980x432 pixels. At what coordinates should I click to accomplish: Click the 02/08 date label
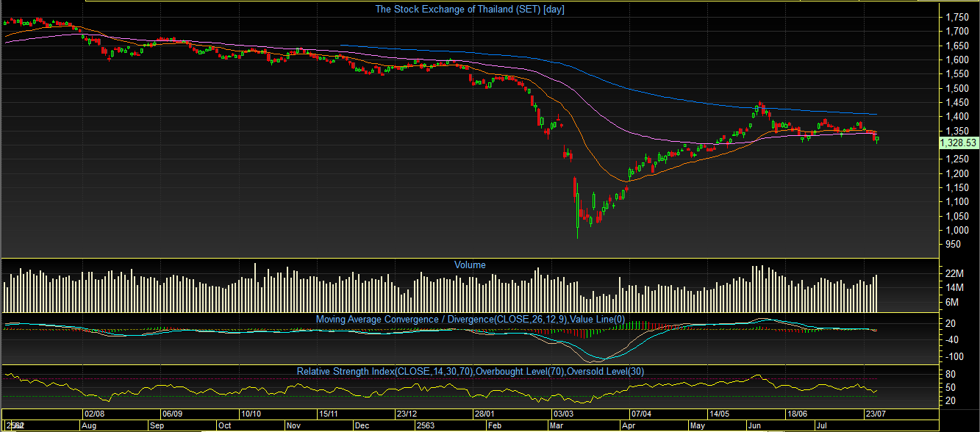point(96,414)
